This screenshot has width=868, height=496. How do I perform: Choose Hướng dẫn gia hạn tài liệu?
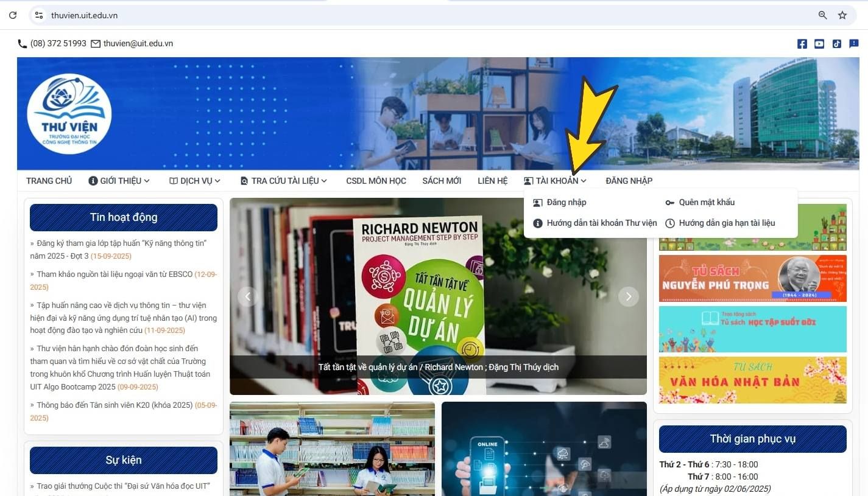(727, 223)
